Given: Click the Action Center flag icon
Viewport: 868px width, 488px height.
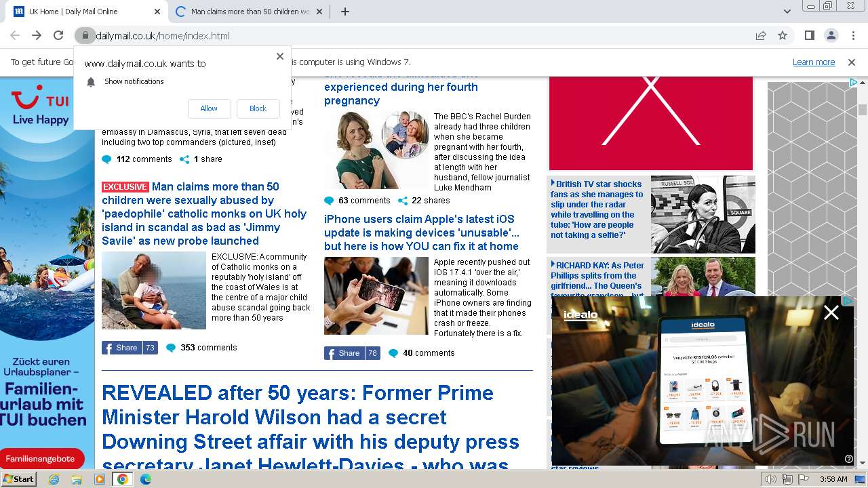Looking at the screenshot, I should pyautogui.click(x=804, y=479).
